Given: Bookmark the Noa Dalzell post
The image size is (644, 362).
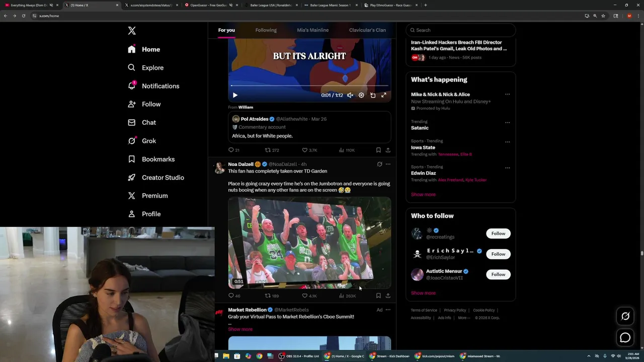Looking at the screenshot, I should click(x=378, y=296).
